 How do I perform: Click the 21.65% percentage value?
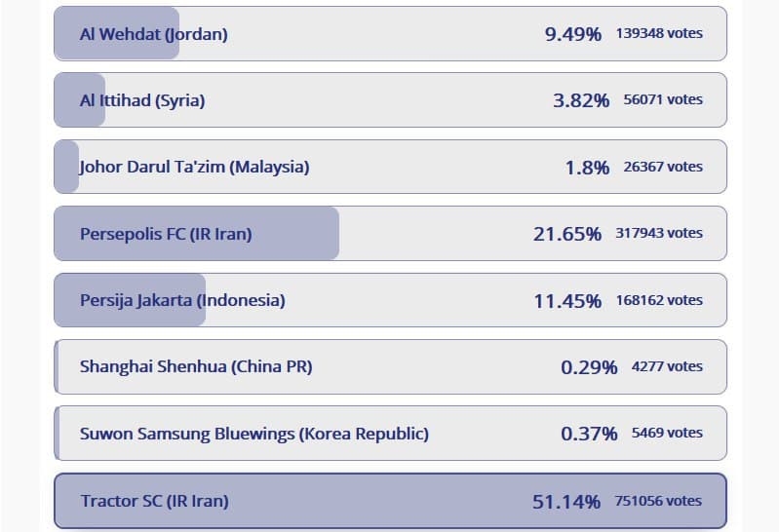click(x=567, y=234)
